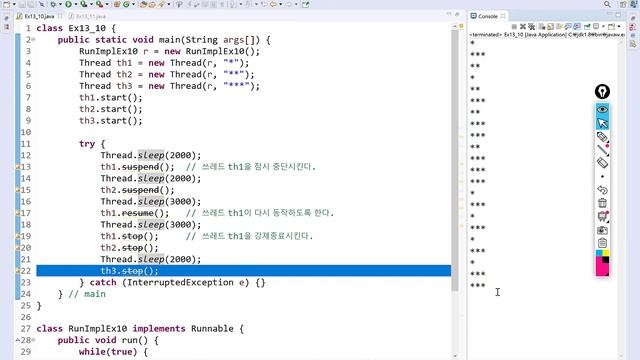Select the highlighter marker tool in annotation toolbar
The width and height of the screenshot is (640, 360).
click(x=602, y=137)
